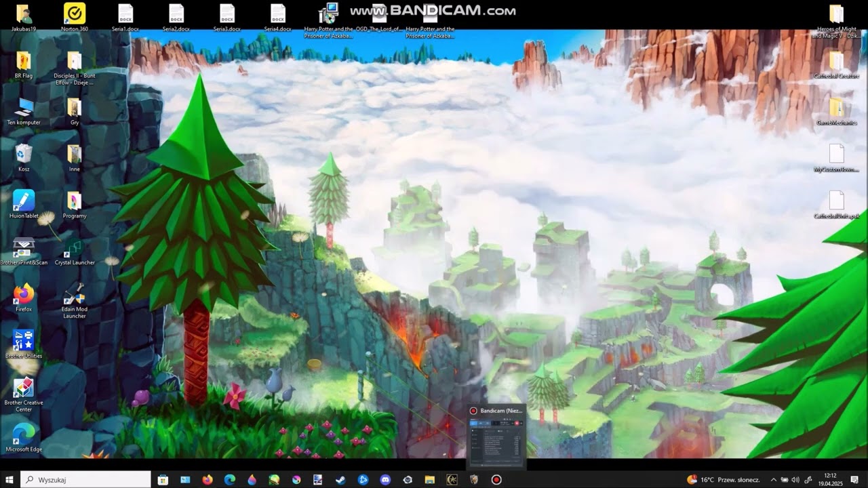Open the notification center
Viewport: 868px width, 488px height.
pos(854,480)
